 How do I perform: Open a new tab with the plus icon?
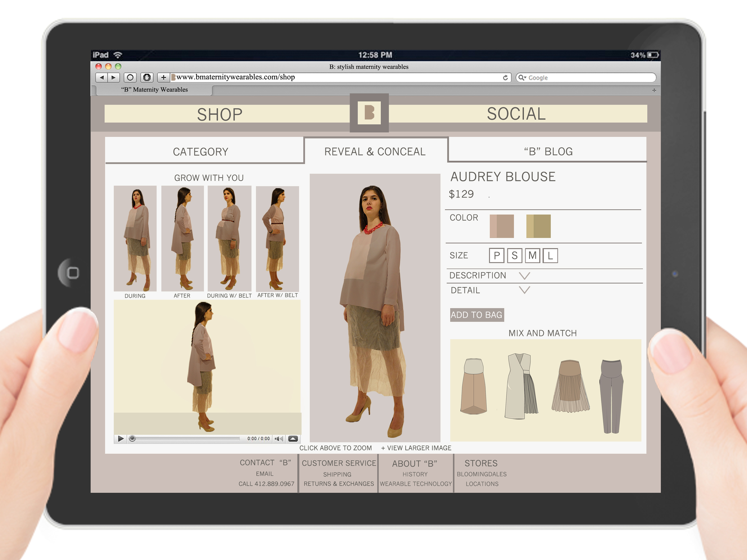[x=654, y=90]
